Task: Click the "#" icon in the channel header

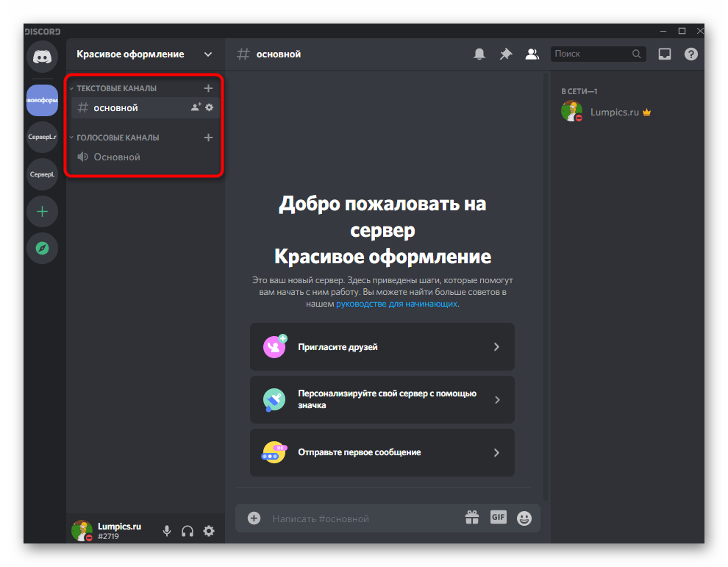Action: [243, 54]
